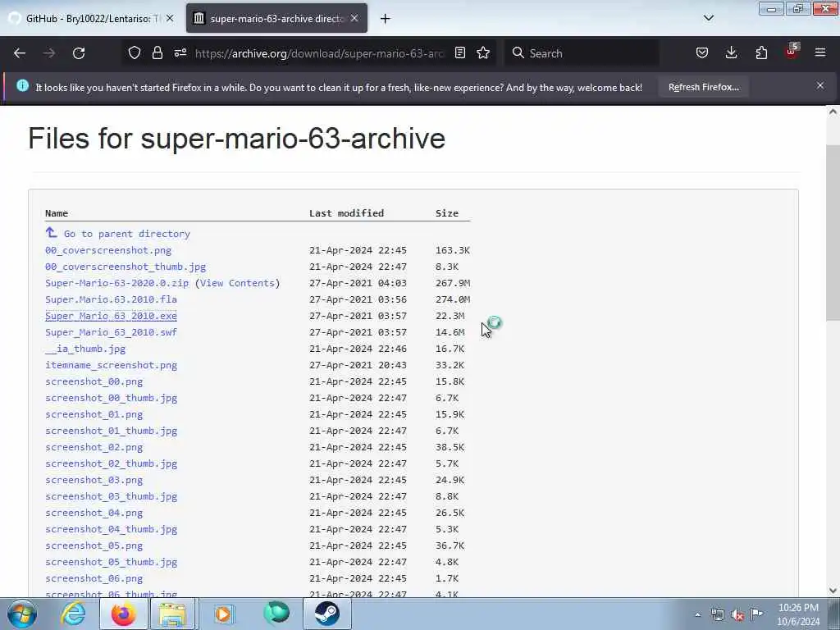Open screenshot_02_thumb.jpg

[x=111, y=464]
